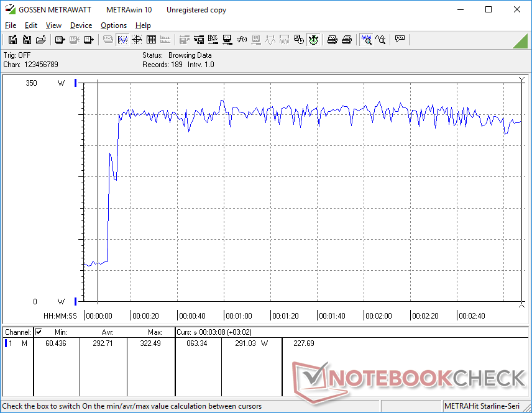Toggle the green alarm clock icon

[x=313, y=40]
